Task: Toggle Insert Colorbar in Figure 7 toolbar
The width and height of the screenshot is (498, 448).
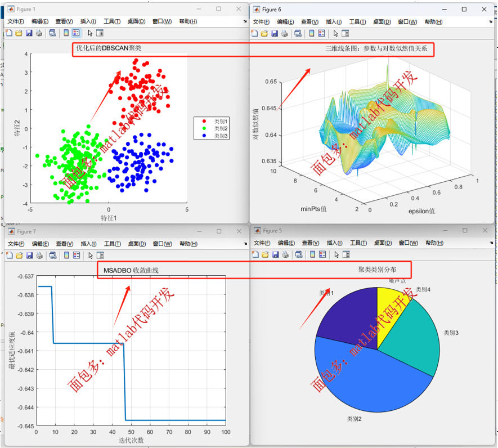Action: point(67,255)
